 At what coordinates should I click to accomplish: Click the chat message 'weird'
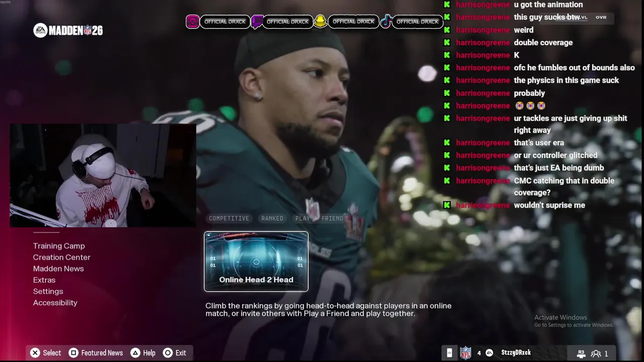tap(524, 30)
